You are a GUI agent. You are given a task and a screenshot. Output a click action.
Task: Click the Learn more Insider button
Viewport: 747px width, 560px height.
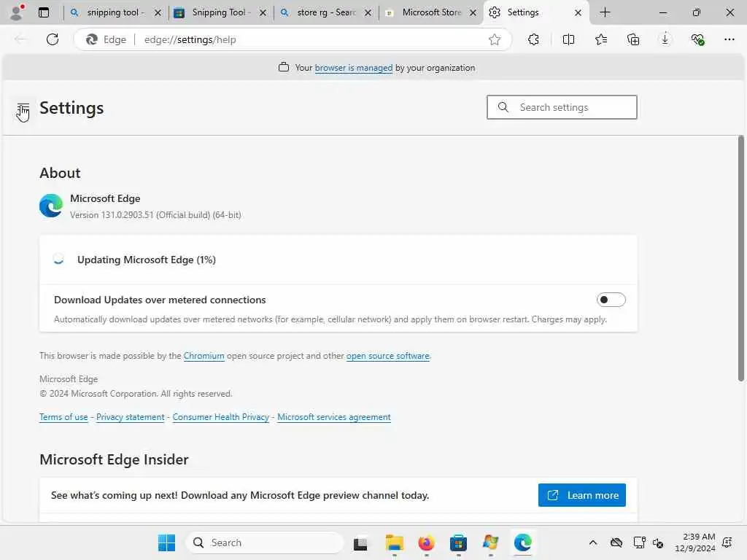(x=581, y=495)
